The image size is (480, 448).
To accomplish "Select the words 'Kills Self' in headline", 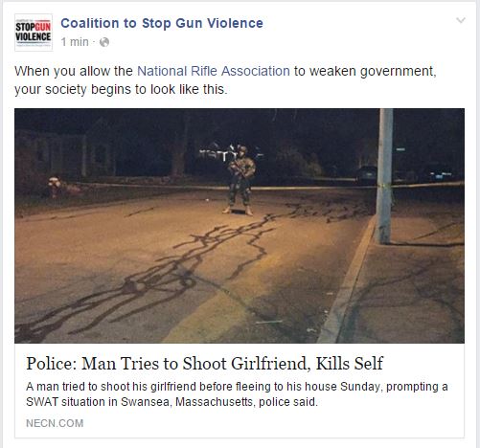I will coord(350,363).
